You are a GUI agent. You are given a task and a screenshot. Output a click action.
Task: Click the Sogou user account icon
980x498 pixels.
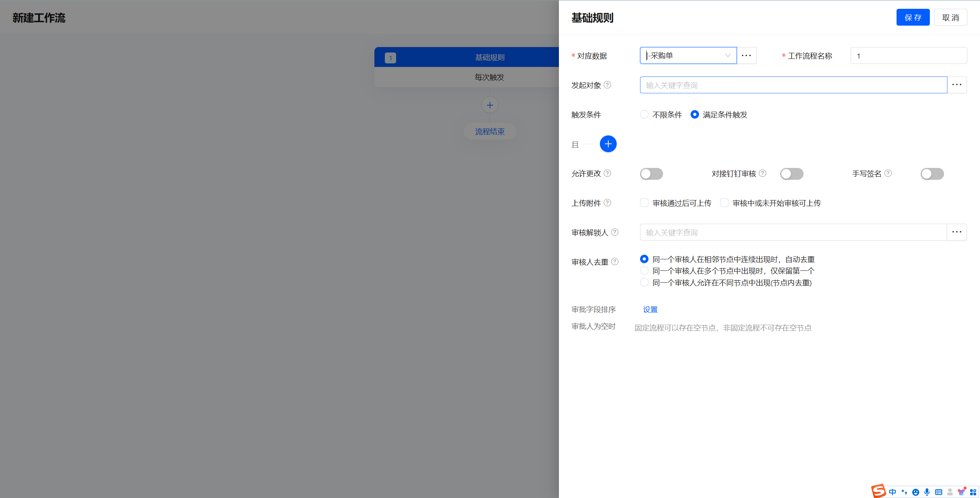coord(950,492)
